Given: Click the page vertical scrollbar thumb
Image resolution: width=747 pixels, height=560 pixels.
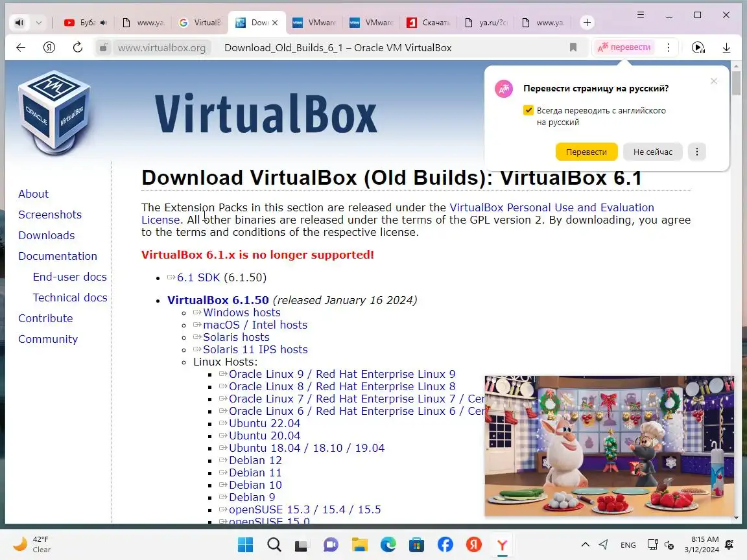Looking at the screenshot, I should coord(736,83).
